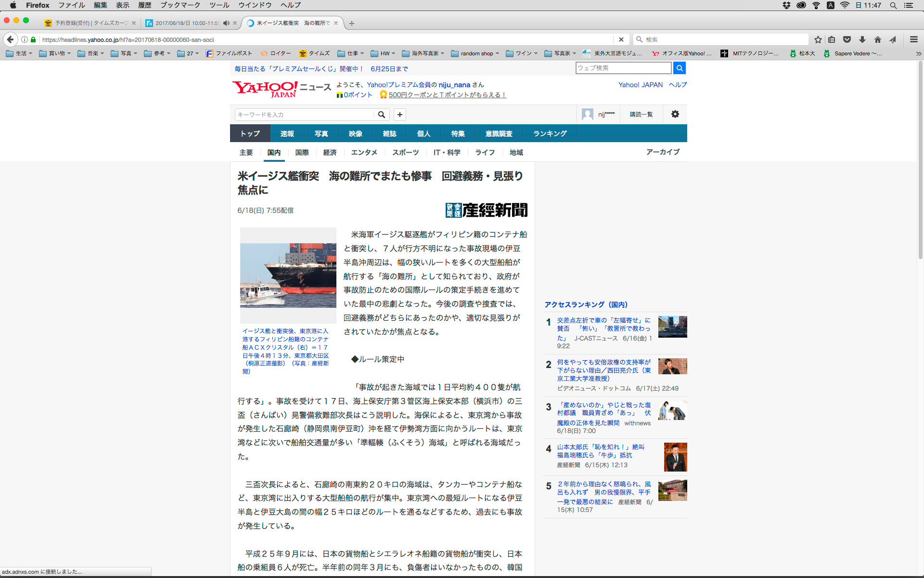The height and width of the screenshot is (578, 924).
Task: Open the Pocket save icon
Action: coord(847,39)
